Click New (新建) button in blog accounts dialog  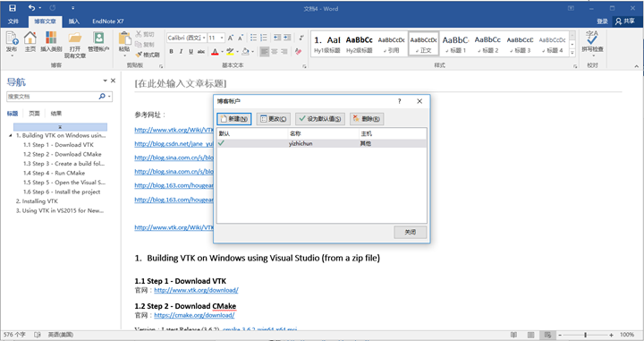tap(234, 119)
